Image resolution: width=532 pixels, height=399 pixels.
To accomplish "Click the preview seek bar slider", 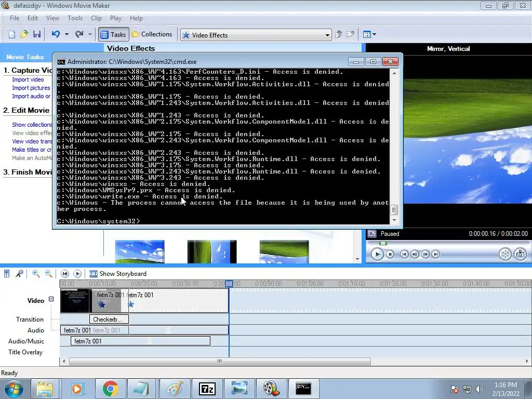I will pos(383,243).
